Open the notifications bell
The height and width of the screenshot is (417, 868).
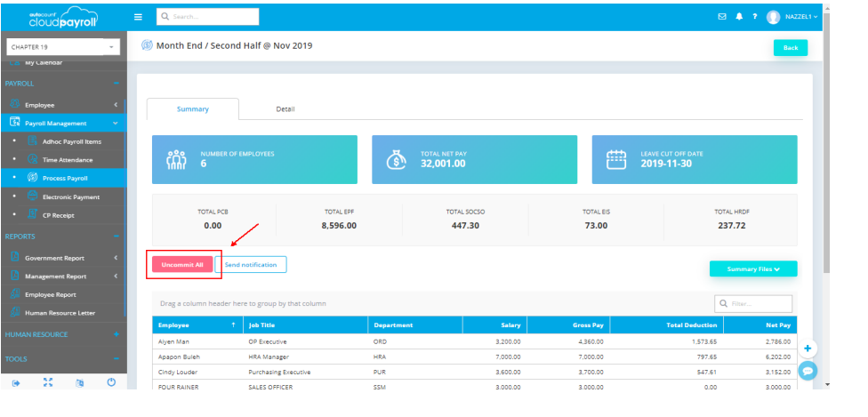coord(739,17)
